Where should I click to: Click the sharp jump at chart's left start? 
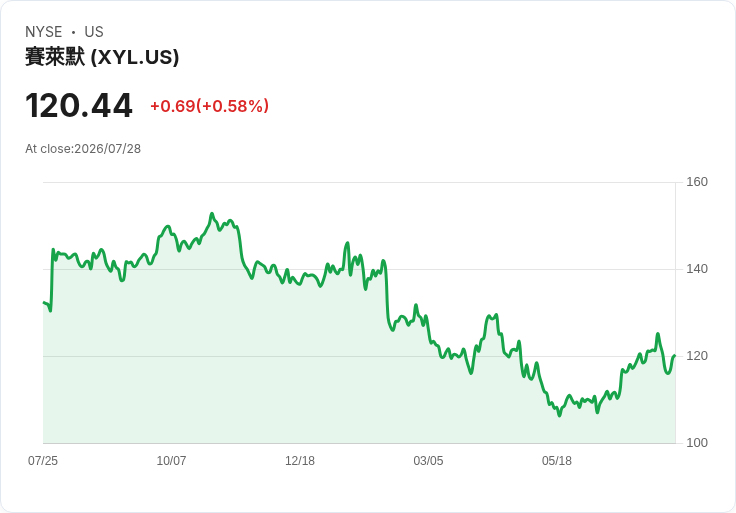52,279
